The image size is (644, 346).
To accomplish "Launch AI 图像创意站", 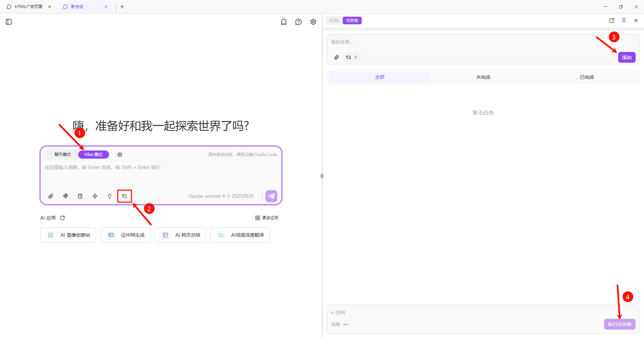I will pyautogui.click(x=68, y=235).
